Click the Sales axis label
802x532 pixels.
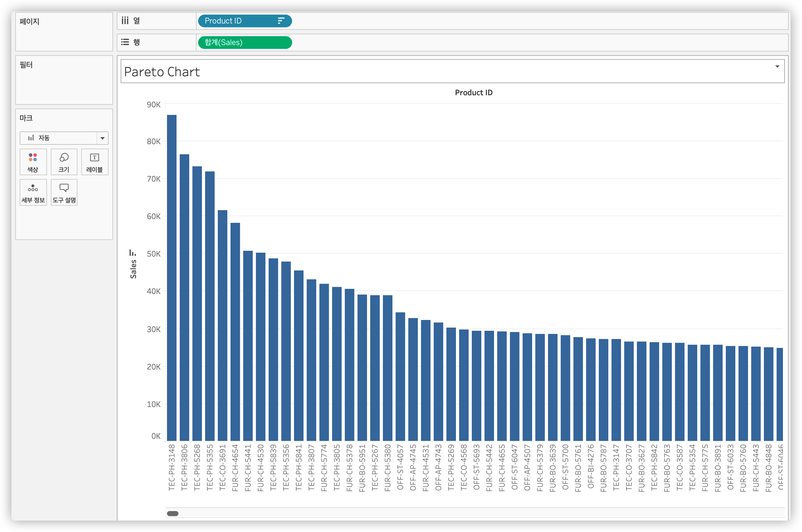click(133, 269)
